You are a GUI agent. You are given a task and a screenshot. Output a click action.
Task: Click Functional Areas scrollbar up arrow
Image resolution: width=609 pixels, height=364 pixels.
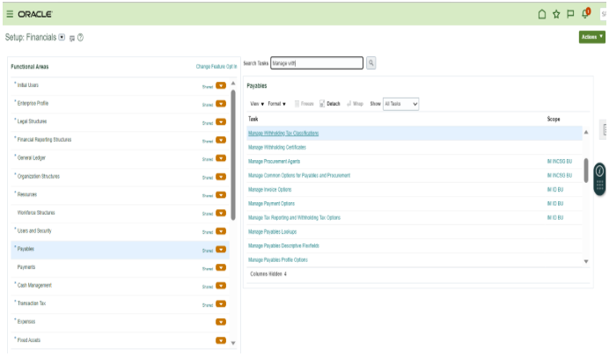click(x=233, y=84)
